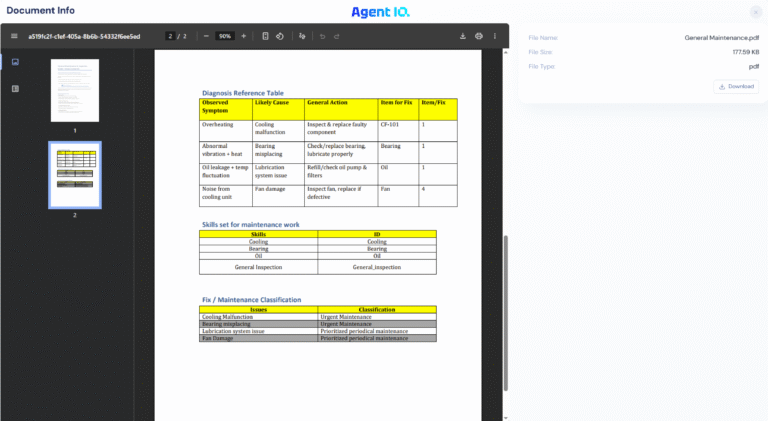
Task: Close the Document Info panel
Action: click(755, 12)
